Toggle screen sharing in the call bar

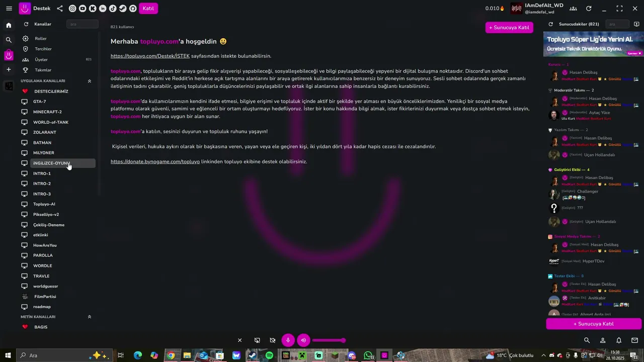(257, 340)
